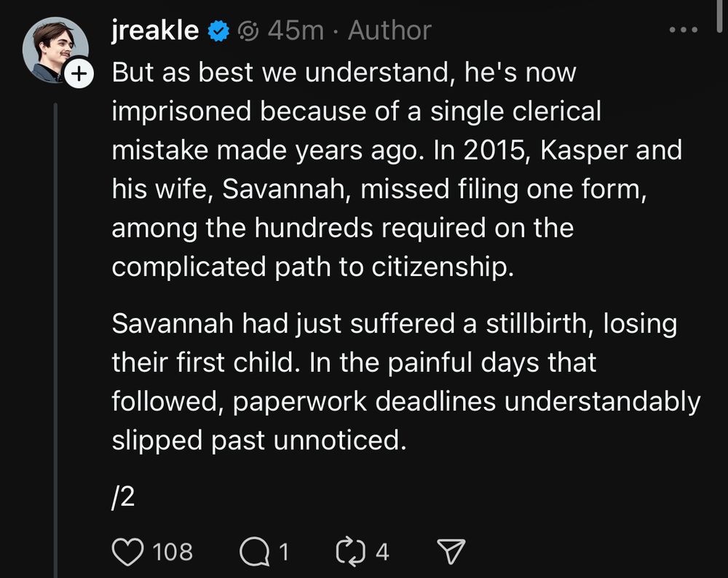Tap the reply speech bubble icon
The image size is (728, 578).
pyautogui.click(x=253, y=552)
